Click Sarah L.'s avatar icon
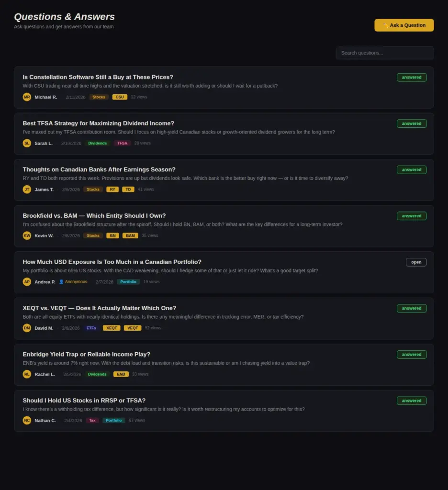 click(x=27, y=143)
